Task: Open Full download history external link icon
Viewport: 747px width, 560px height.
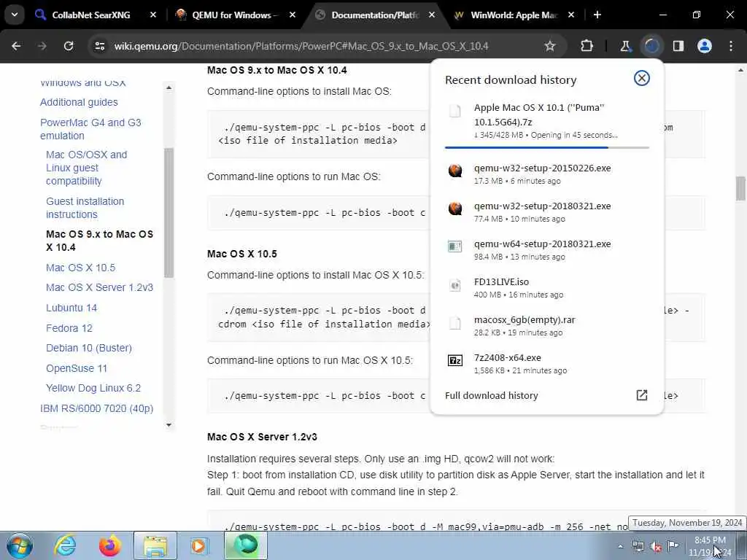Action: coord(642,395)
